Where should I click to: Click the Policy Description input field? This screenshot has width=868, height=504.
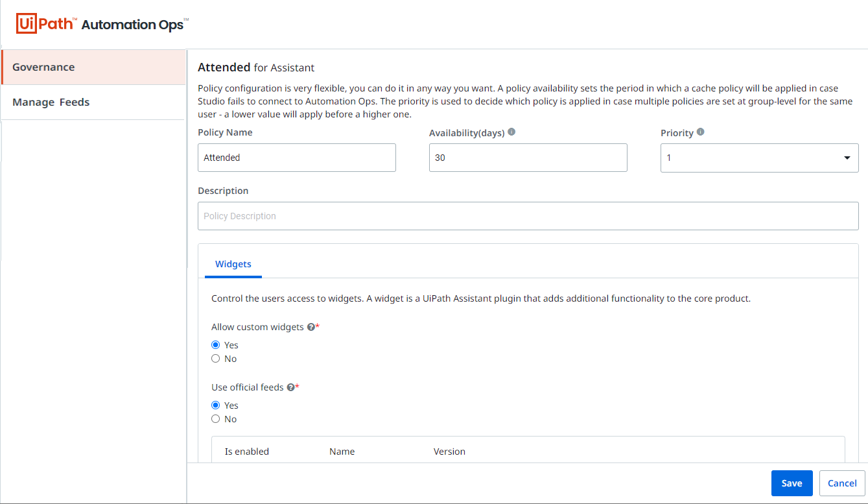pyautogui.click(x=528, y=216)
